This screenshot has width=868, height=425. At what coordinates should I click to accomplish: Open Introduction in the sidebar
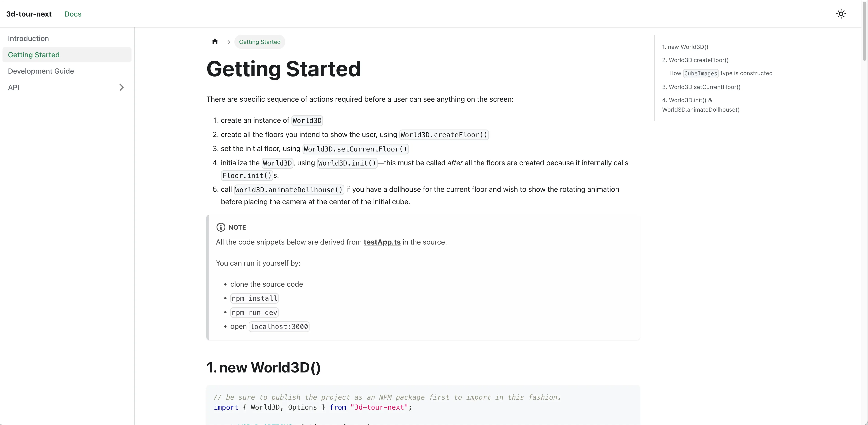pos(28,38)
